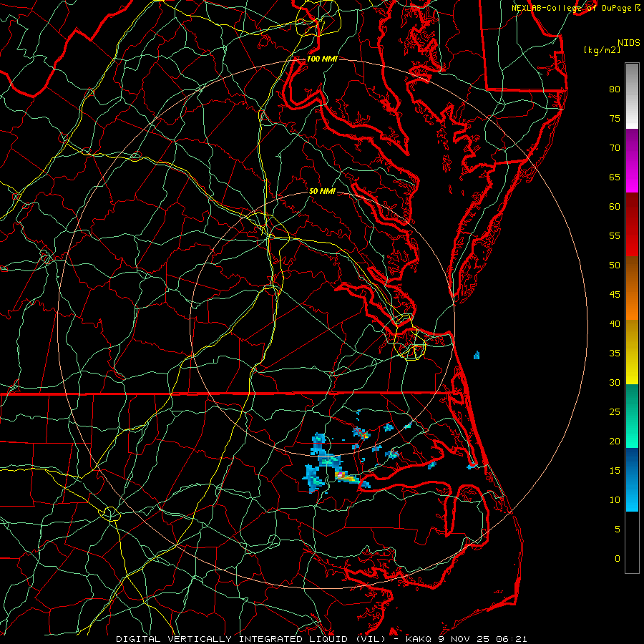The image size is (644, 644).
Task: Click the blue 9-18 legend color band
Action: (x=632, y=479)
